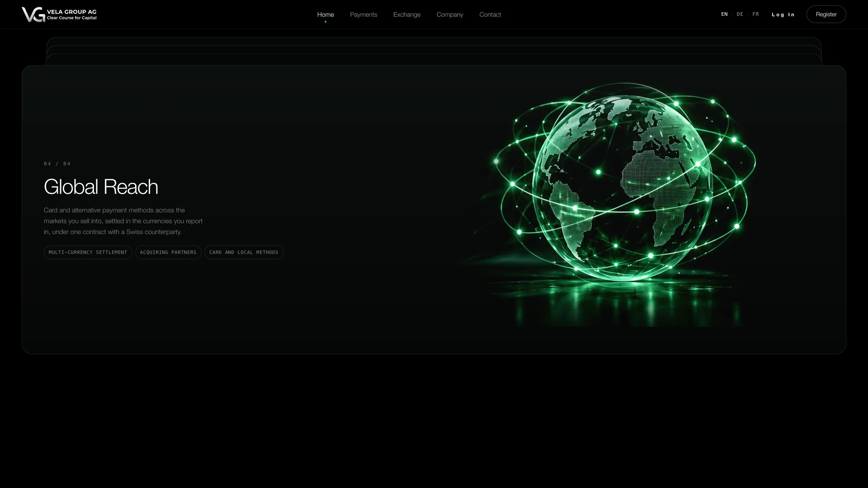
Task: Open the Company nav item
Action: [x=450, y=14]
